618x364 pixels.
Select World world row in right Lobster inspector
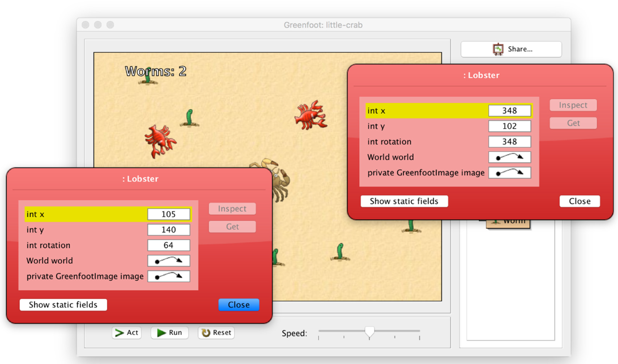coord(449,157)
